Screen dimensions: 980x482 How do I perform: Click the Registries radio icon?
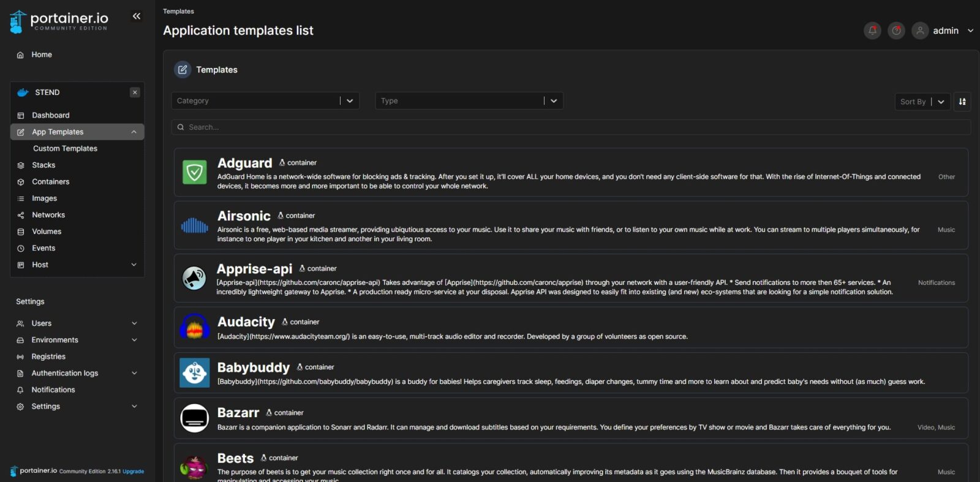pos(20,356)
